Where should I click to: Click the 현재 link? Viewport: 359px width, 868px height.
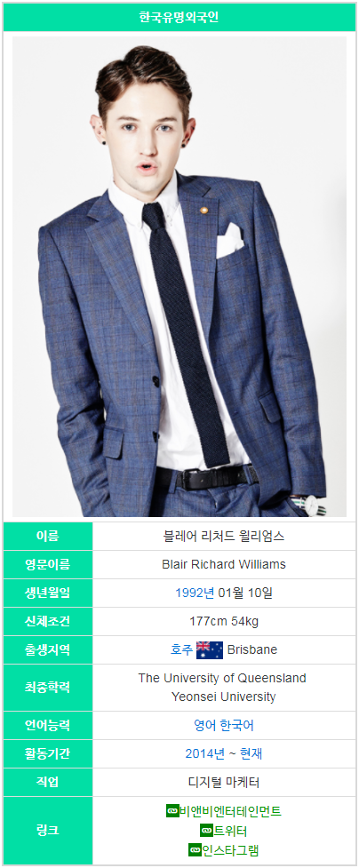pyautogui.click(x=251, y=753)
